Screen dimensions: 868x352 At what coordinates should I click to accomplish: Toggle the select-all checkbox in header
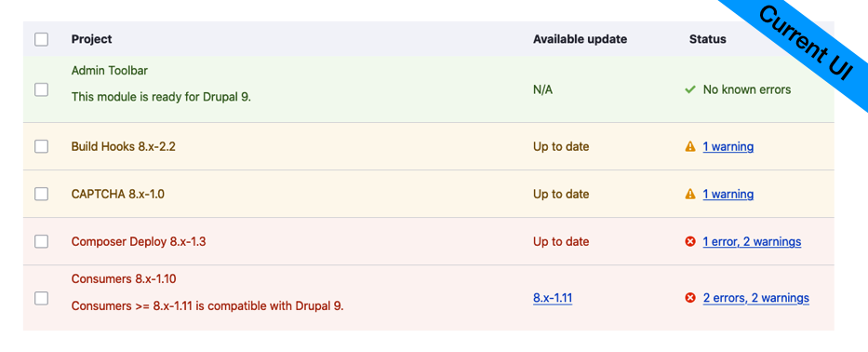point(42,39)
